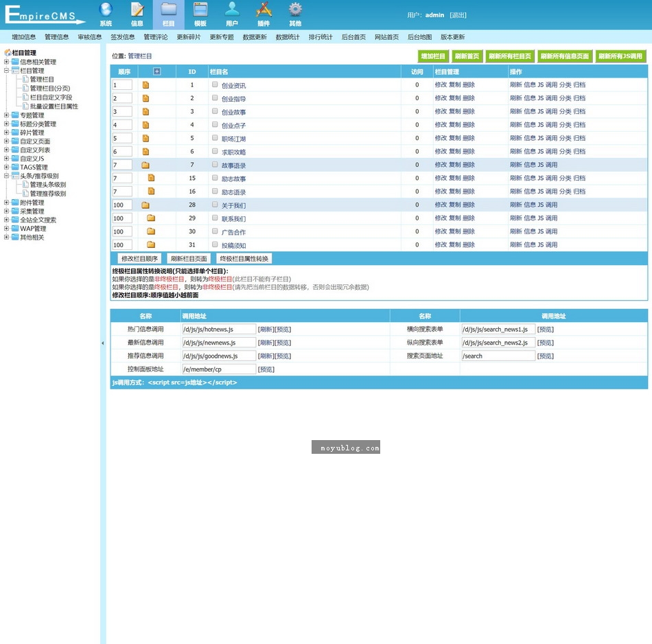Click the file icon in 创业点子 row
This screenshot has width=652, height=644.
145,125
